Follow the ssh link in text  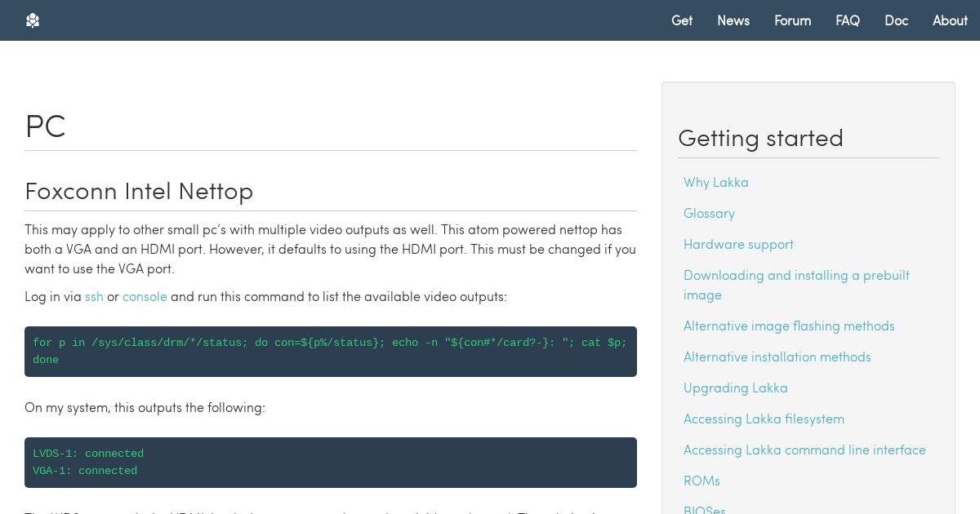click(x=94, y=297)
